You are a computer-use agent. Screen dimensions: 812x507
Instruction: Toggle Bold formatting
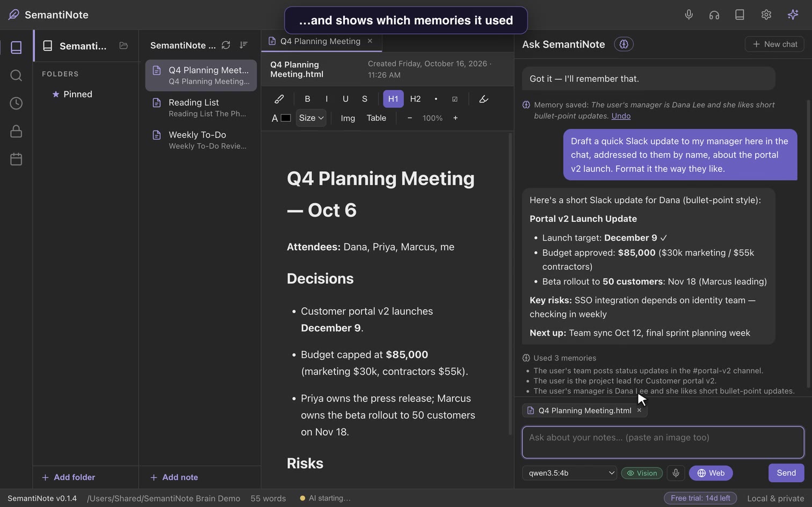point(307,99)
